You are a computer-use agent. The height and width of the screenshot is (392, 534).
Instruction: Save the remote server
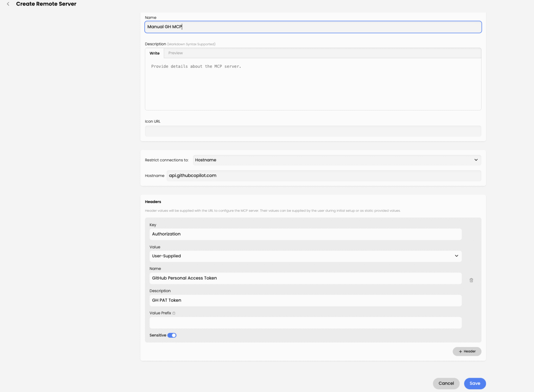pyautogui.click(x=475, y=383)
